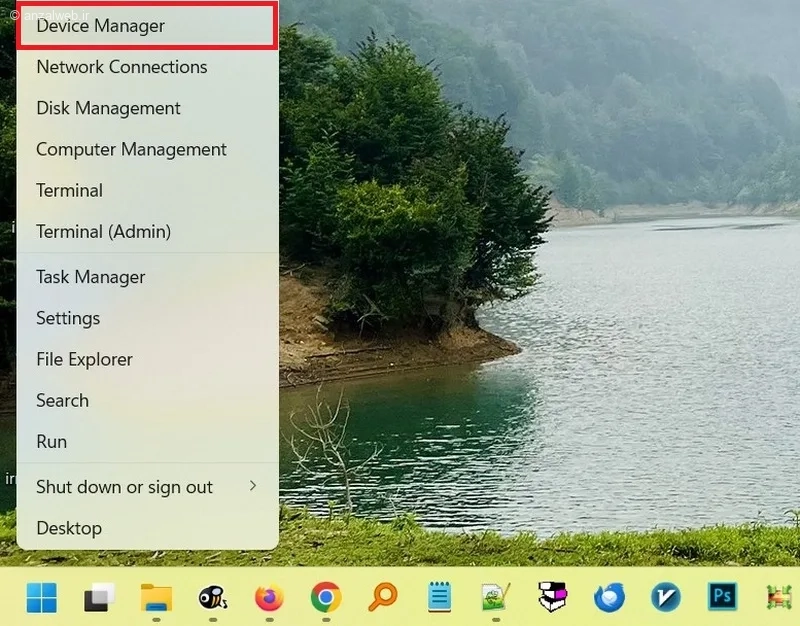Open Task Manager
This screenshot has width=800, height=626.
(x=147, y=277)
